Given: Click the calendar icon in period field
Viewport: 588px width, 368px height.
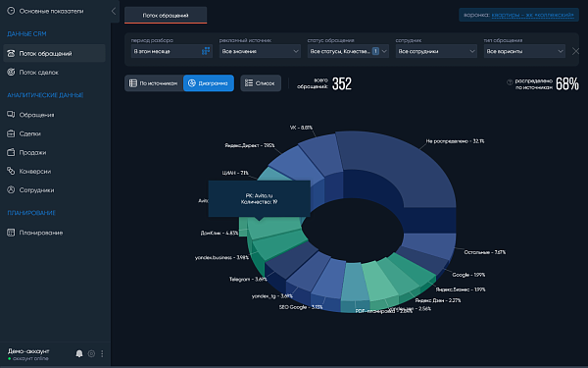Looking at the screenshot, I should pos(206,51).
